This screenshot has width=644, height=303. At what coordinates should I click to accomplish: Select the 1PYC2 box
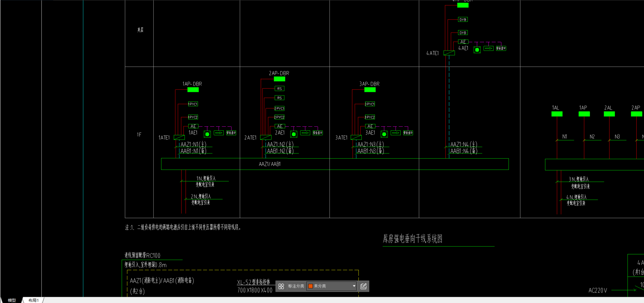pyautogui.click(x=193, y=117)
